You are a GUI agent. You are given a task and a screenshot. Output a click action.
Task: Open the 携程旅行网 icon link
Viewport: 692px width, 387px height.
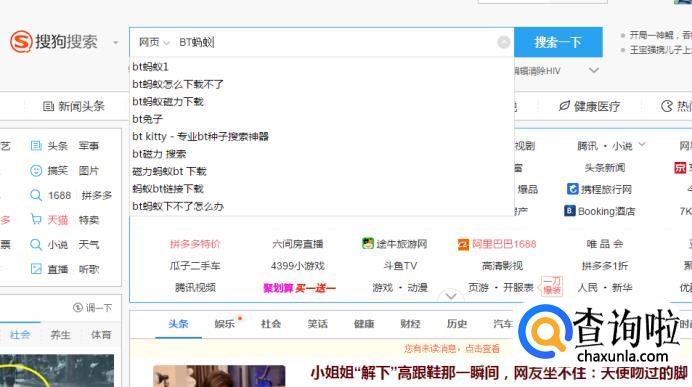(572, 189)
